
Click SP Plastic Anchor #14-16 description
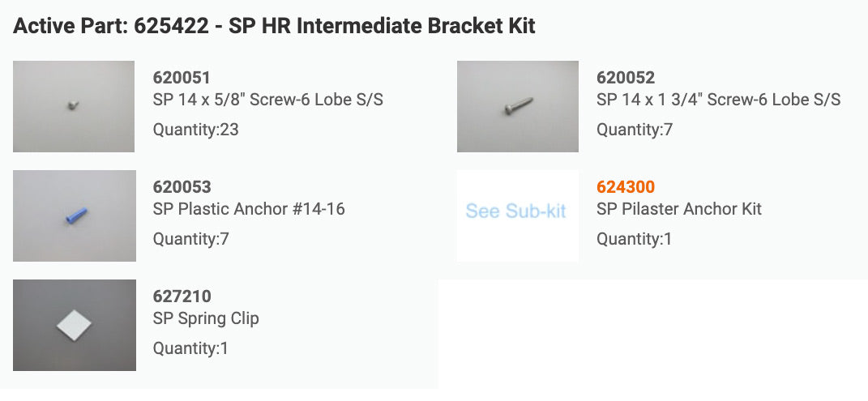coord(249,209)
